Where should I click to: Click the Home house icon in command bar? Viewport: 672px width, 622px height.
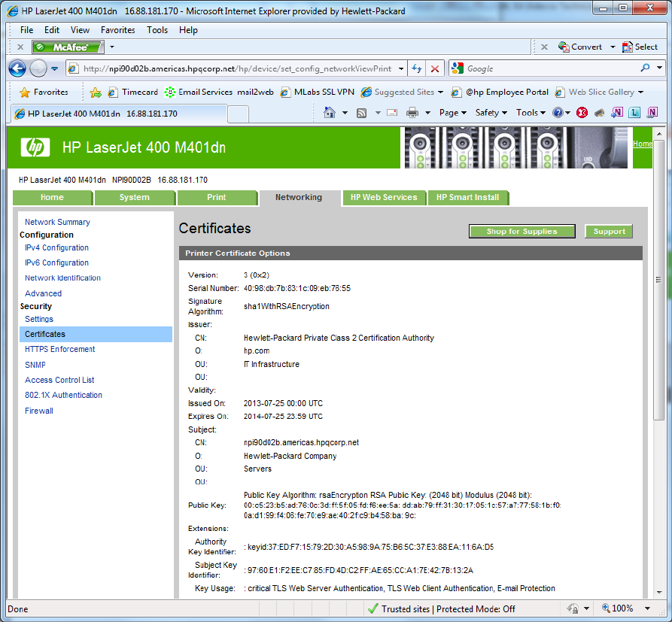coord(329,113)
